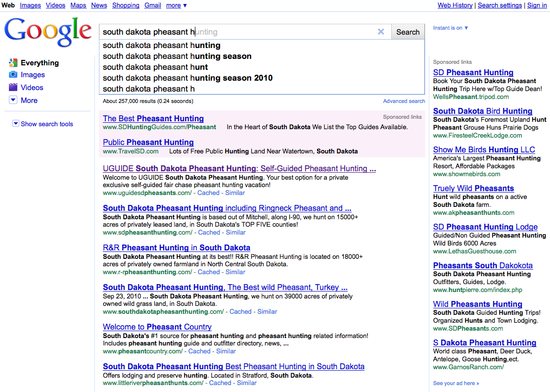
Task: Open UGUIDE South Dakota Pheasant Hunting result
Action: coord(239,168)
